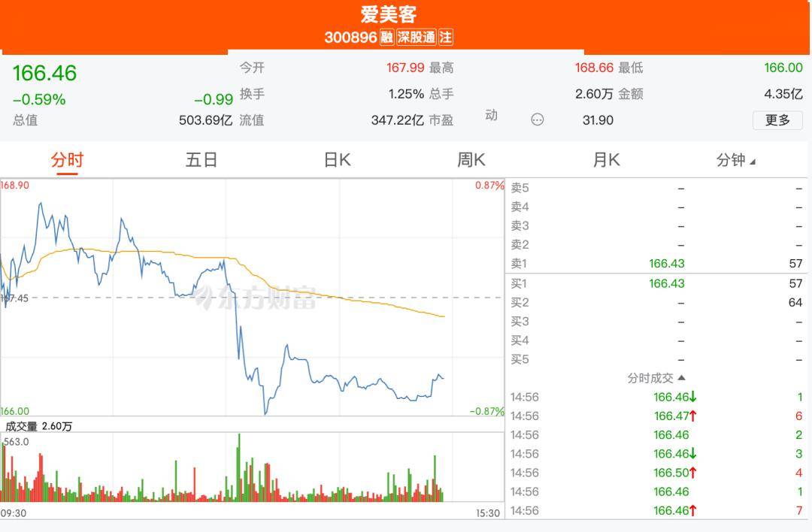
Task: Click the 融 margin trading badge
Action: [x=387, y=37]
